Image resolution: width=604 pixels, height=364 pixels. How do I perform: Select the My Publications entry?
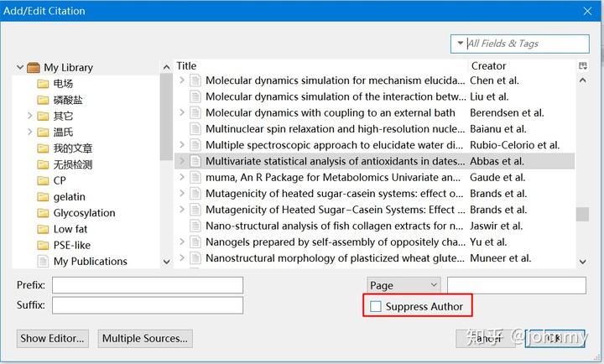90,261
